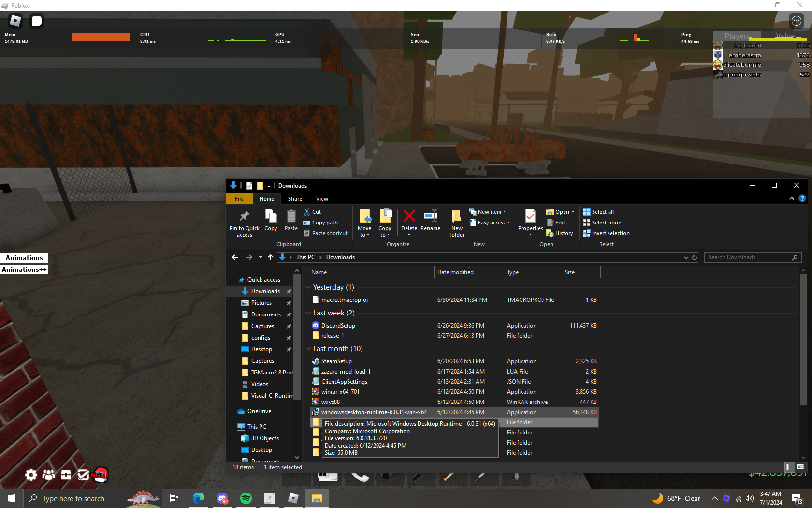Select This PC in the address bar
The height and width of the screenshot is (508, 812).
[305, 257]
